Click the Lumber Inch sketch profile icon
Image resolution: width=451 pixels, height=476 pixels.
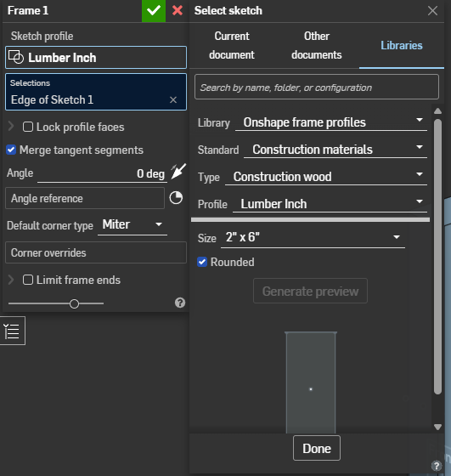coord(16,57)
